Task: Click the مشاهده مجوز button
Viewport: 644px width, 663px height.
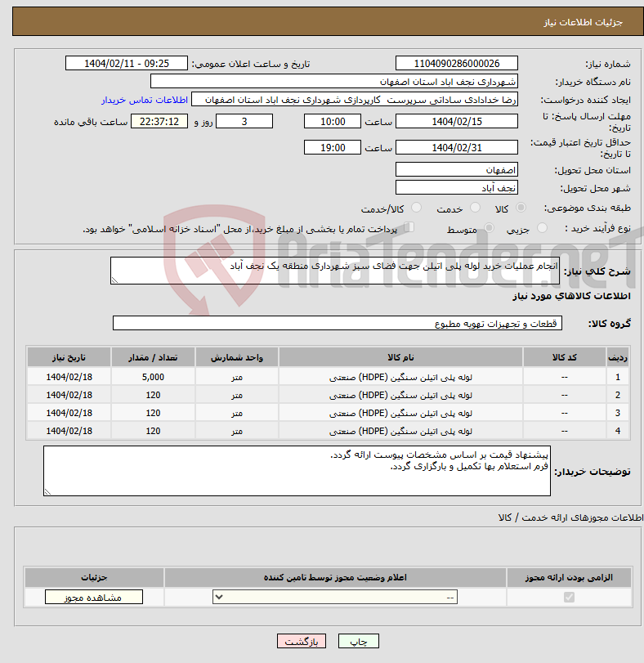Action: [x=94, y=597]
